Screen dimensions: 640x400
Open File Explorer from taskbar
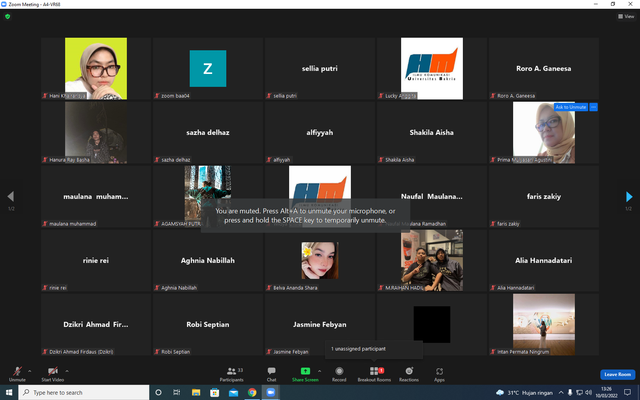[196, 392]
